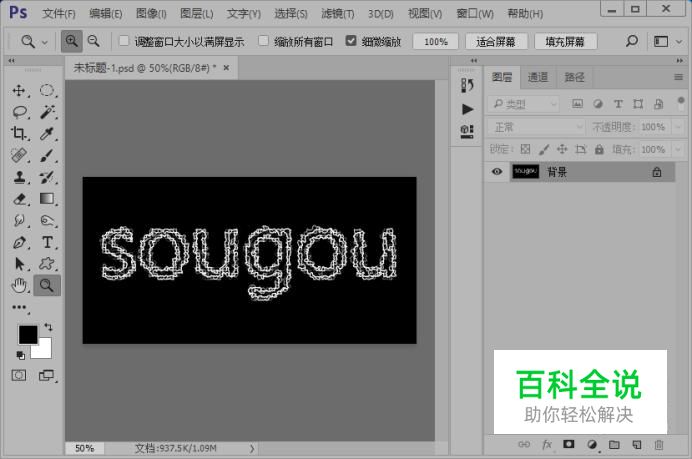
Task: Enable zoom all windows checkbox
Action: pyautogui.click(x=263, y=41)
